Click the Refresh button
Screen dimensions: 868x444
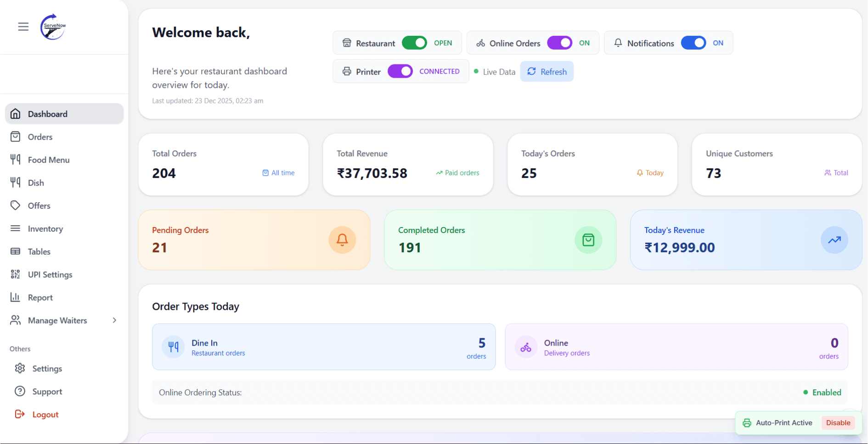coord(547,72)
